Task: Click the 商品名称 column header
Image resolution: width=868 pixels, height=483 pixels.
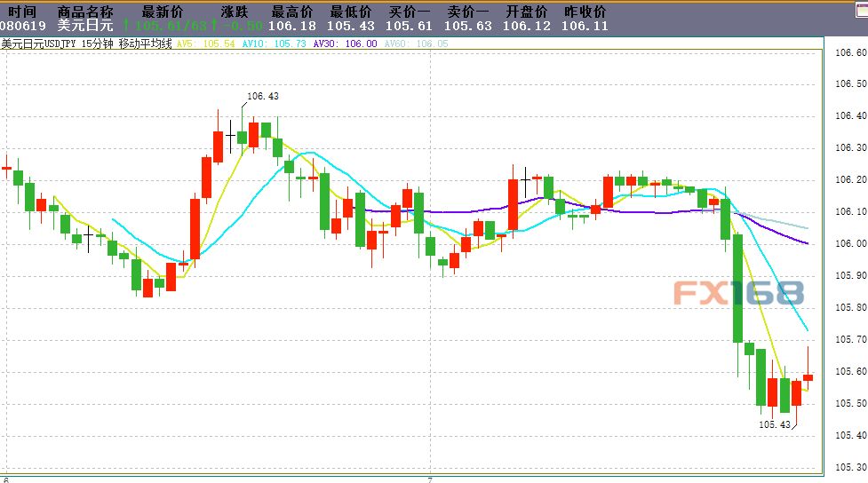Action: pyautogui.click(x=85, y=11)
